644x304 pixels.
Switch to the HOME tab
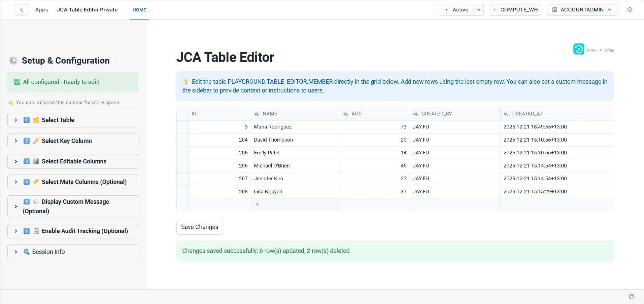click(x=139, y=10)
